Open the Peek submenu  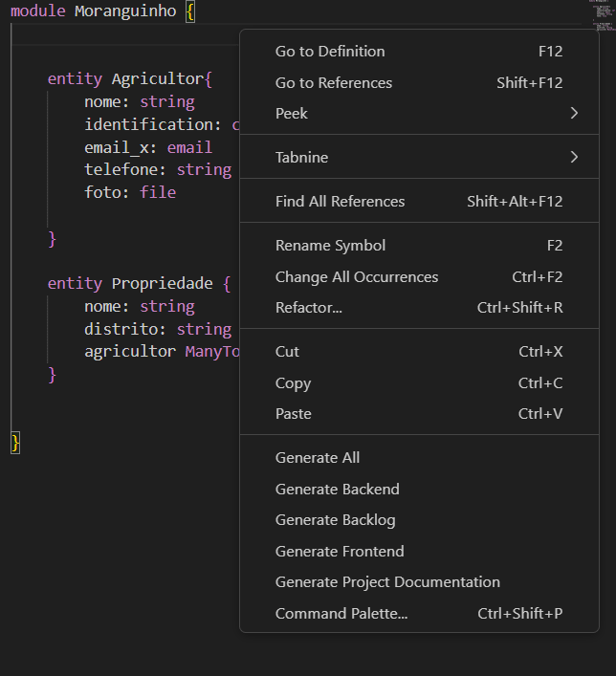click(x=419, y=114)
